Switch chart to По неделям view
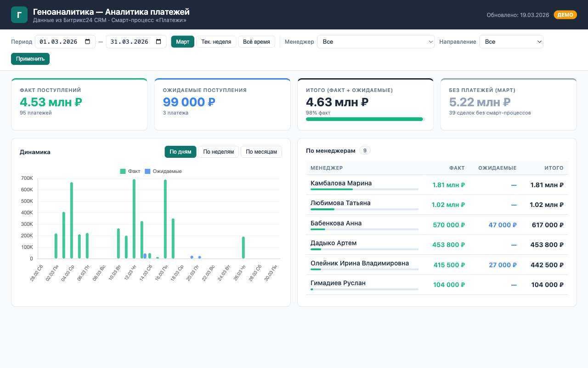 point(219,152)
